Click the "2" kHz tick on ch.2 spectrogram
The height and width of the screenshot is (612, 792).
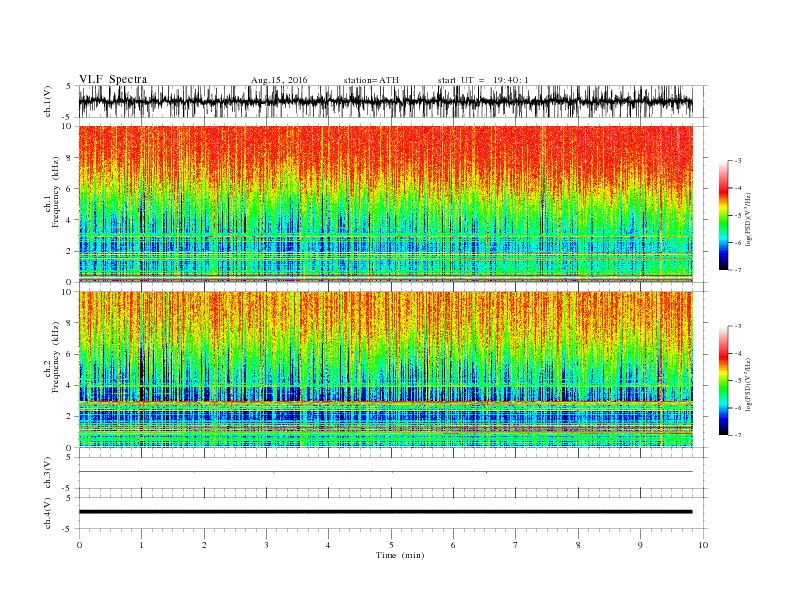pos(70,417)
